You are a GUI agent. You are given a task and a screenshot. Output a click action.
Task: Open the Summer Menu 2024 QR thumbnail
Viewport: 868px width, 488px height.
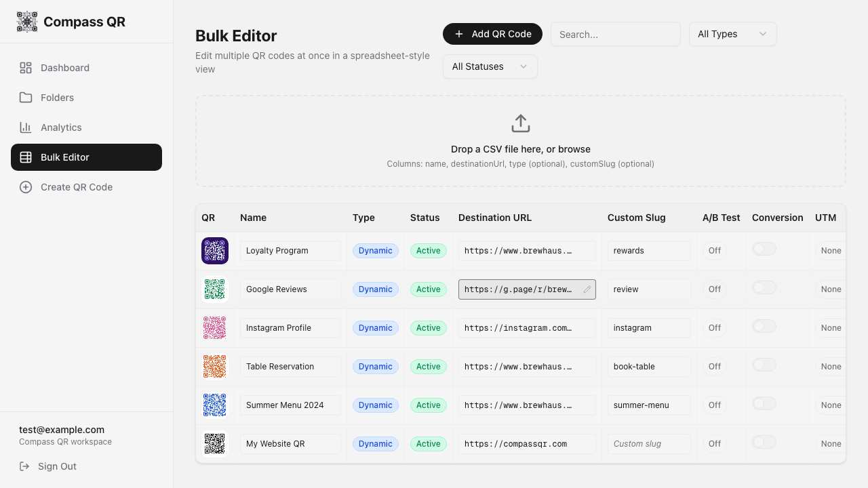click(x=215, y=405)
